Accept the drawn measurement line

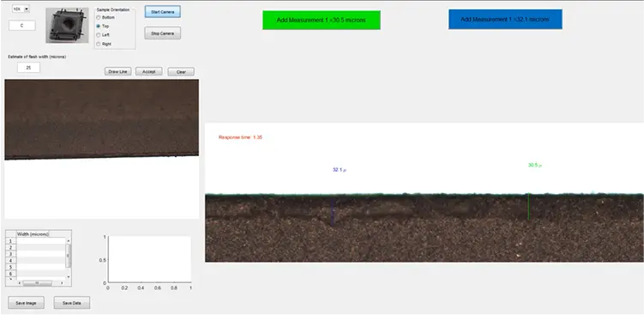pos(148,71)
